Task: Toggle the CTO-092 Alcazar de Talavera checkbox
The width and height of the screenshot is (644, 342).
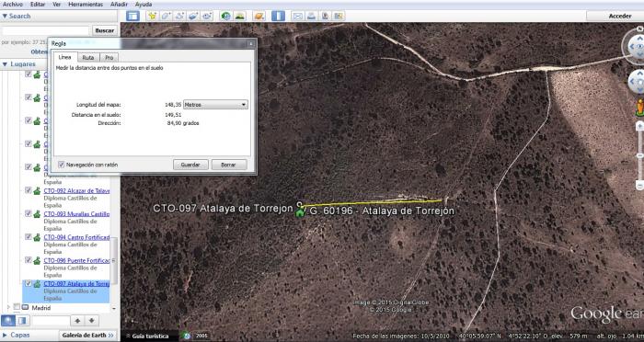Action: coord(28,190)
